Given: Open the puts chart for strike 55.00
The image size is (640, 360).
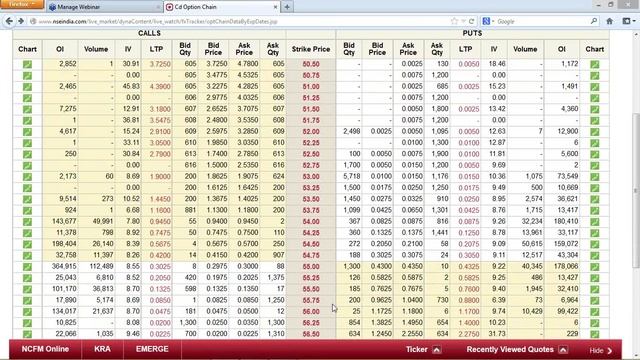Looking at the screenshot, I should pos(595,267).
